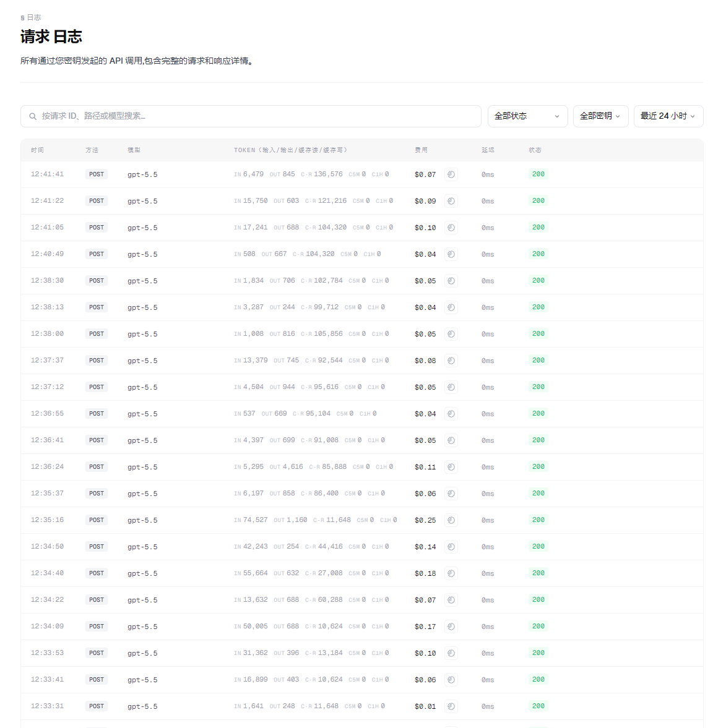
Task: Click the round icon in the 12:33:31 row
Action: (451, 706)
